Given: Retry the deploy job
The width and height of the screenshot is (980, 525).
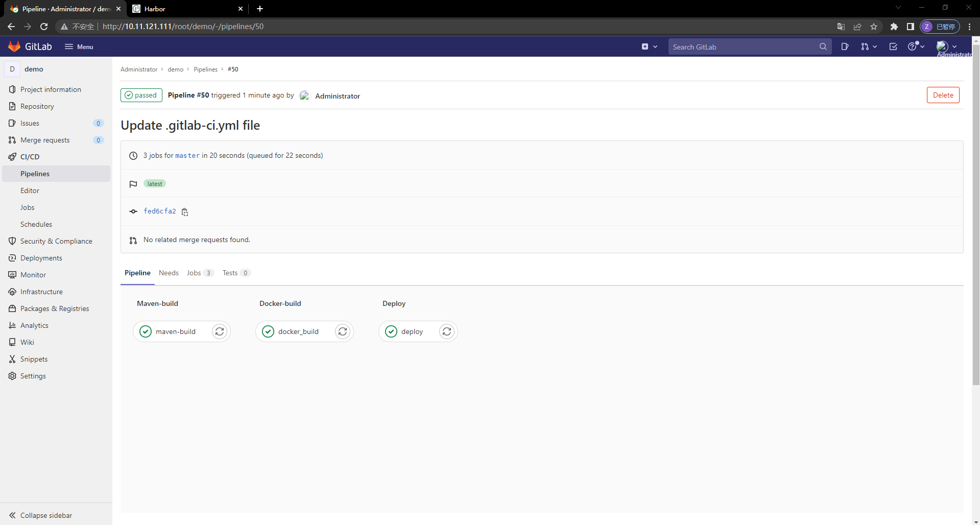Looking at the screenshot, I should coord(447,331).
